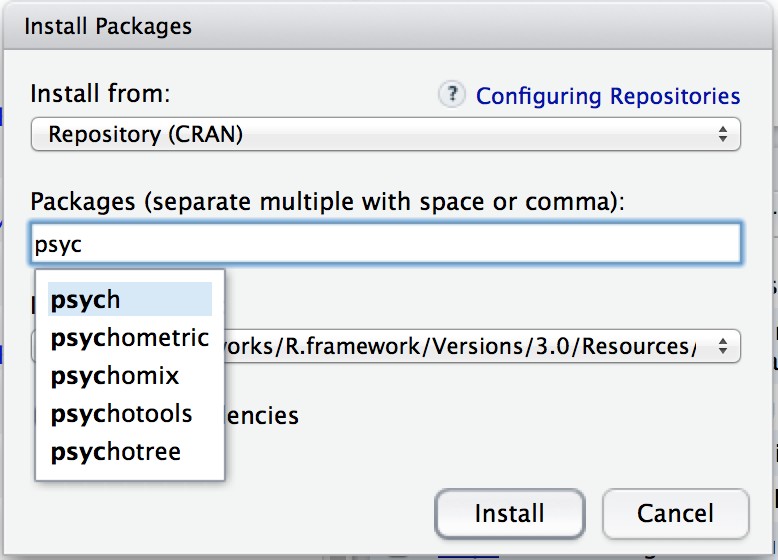Click the arrows on the library path selector
Image resolution: width=778 pixels, height=560 pixels.
pyautogui.click(x=722, y=346)
